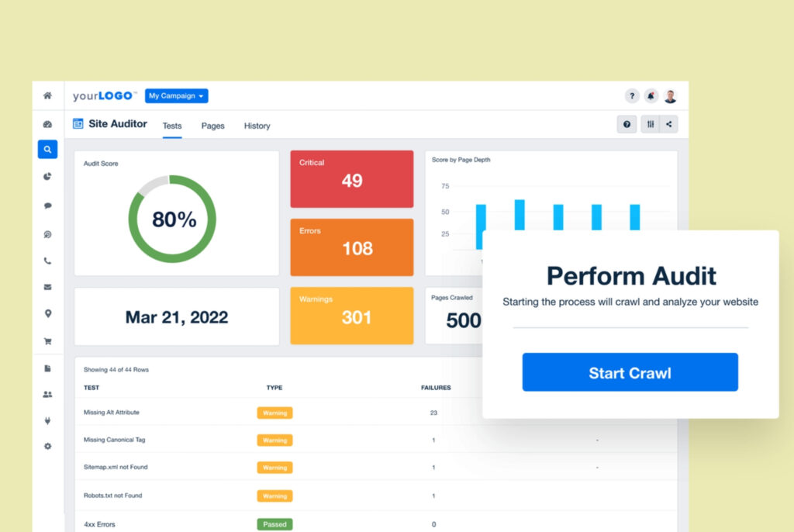The image size is (794, 532).
Task: Click the home icon in the sidebar
Action: (x=47, y=96)
